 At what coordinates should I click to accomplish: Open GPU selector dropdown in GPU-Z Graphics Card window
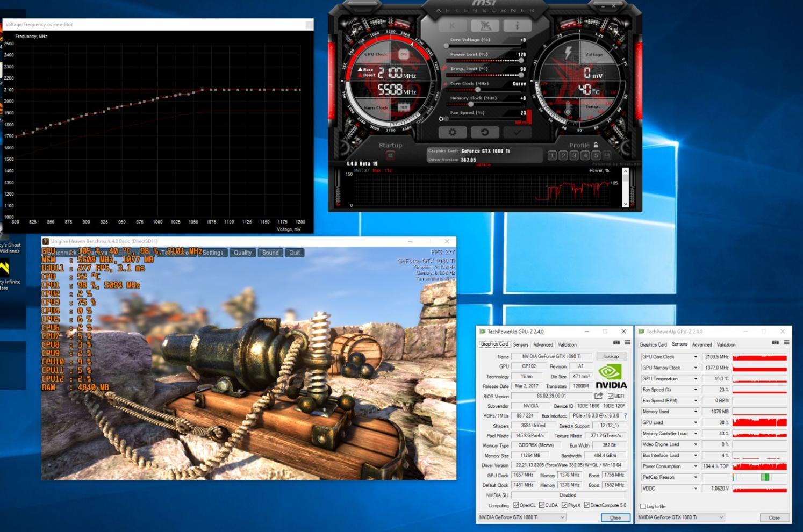click(x=522, y=517)
